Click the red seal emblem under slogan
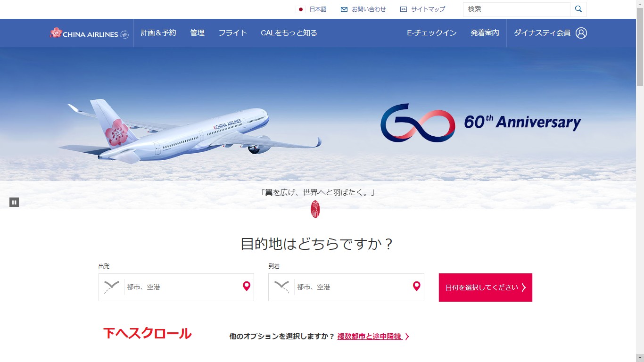The height and width of the screenshot is (362, 644). click(315, 209)
